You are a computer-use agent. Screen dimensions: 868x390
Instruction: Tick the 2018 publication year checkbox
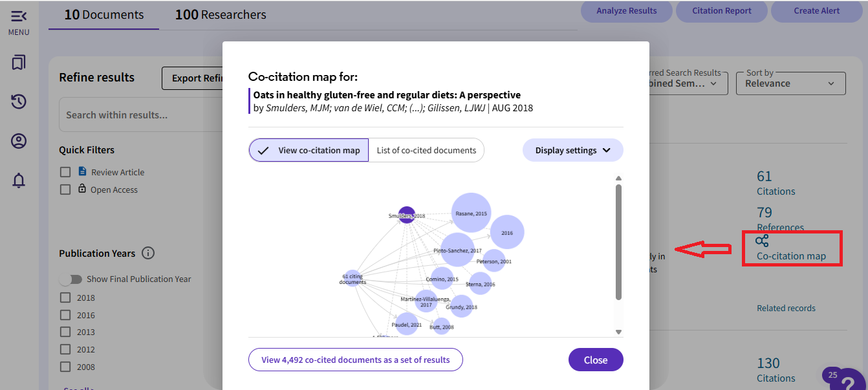(65, 298)
